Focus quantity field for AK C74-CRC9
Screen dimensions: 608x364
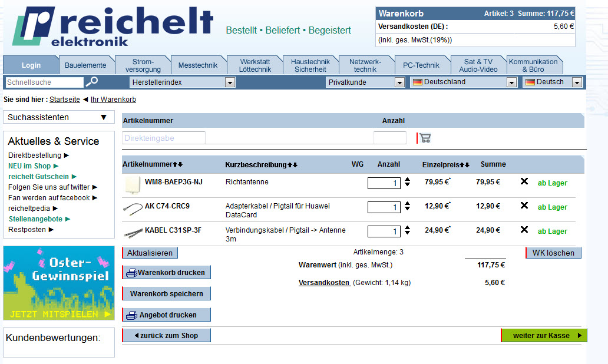click(x=384, y=207)
